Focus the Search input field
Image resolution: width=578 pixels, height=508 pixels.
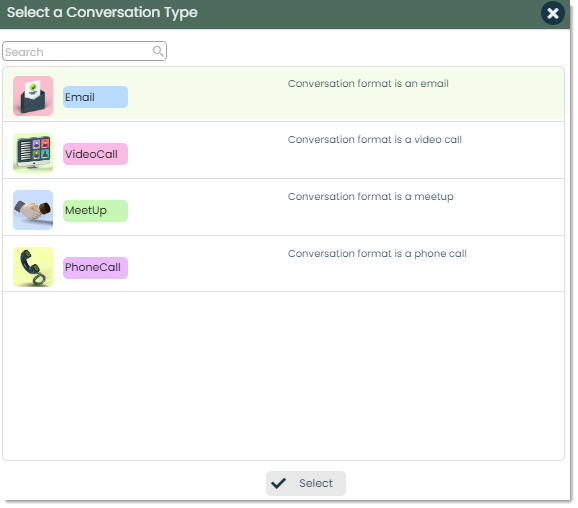[84, 51]
